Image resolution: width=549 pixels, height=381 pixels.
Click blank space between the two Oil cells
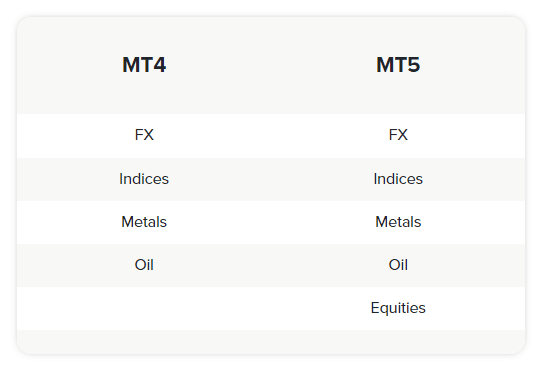[271, 265]
